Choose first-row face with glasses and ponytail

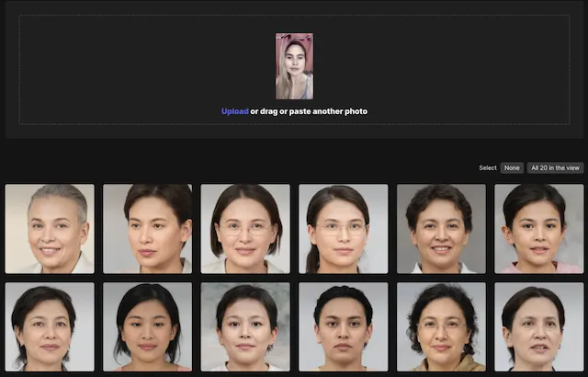tap(343, 229)
